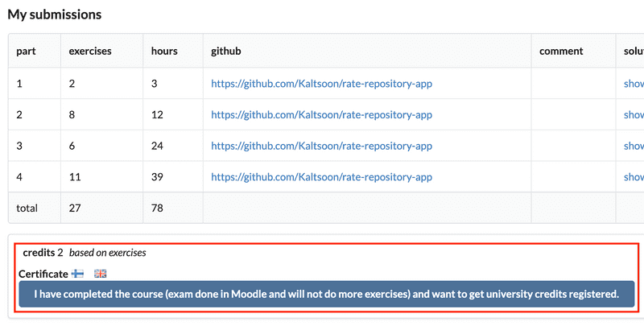
Task: Open part 4 GitHub repository link
Action: [x=321, y=177]
